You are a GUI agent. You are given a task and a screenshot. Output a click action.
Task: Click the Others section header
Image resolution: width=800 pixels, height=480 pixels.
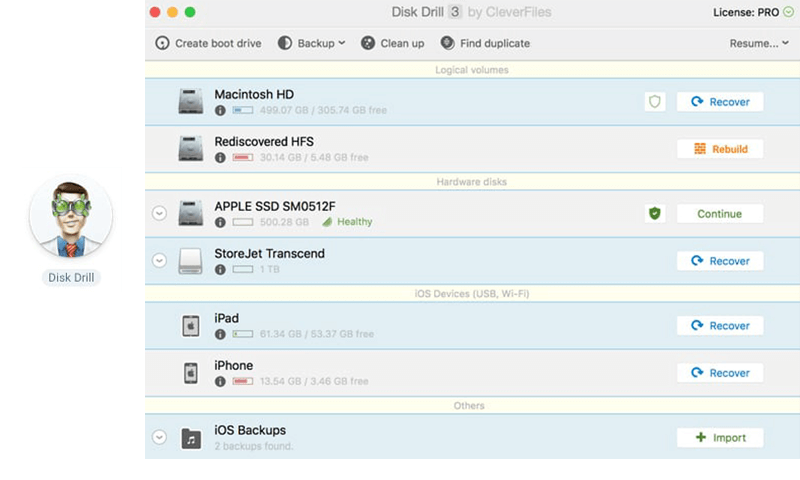point(472,406)
